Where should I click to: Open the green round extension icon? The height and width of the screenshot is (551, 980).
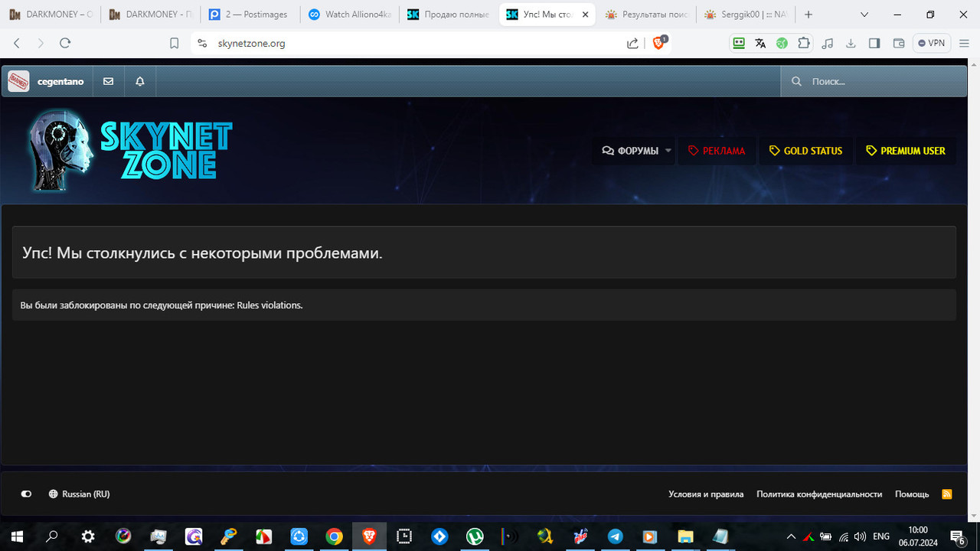click(x=782, y=44)
